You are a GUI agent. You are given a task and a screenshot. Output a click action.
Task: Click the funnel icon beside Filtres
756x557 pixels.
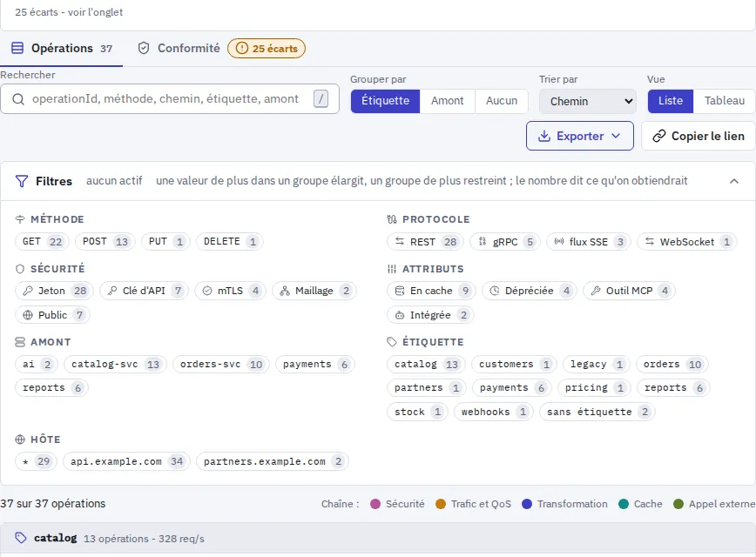(x=22, y=181)
